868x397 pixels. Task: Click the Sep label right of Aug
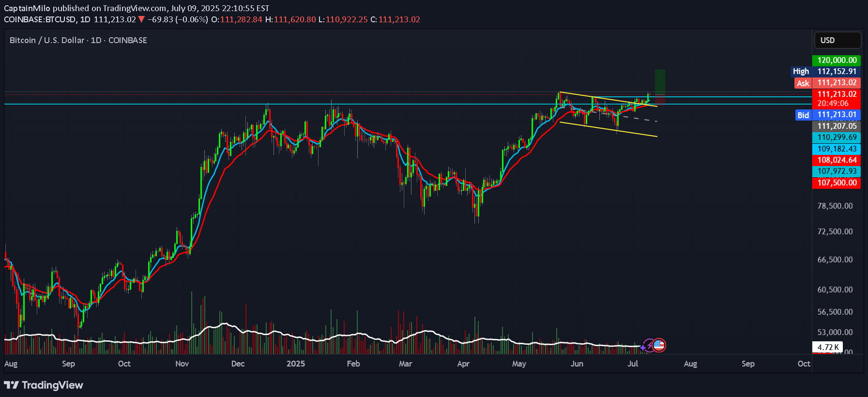click(748, 364)
